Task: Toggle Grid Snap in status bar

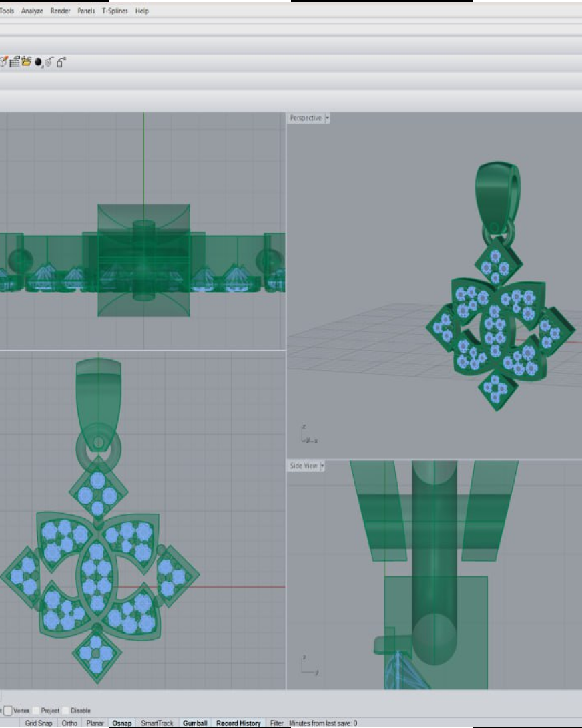Action: pyautogui.click(x=39, y=723)
